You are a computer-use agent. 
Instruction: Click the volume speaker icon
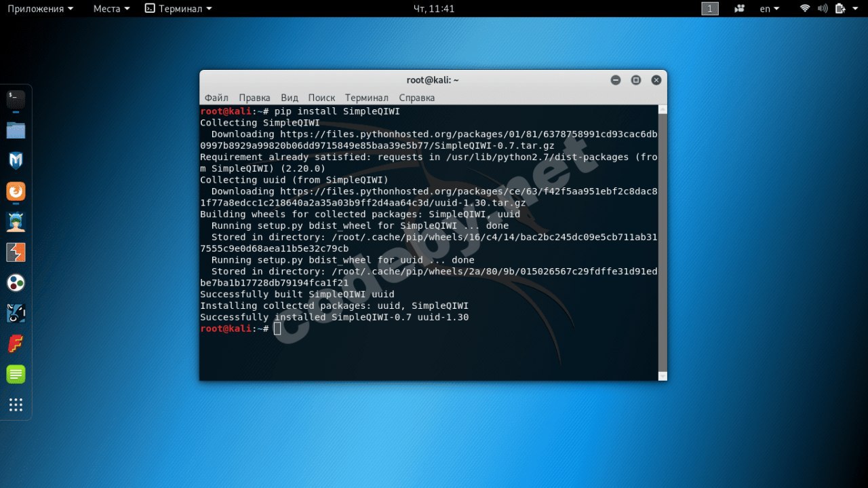(x=823, y=9)
